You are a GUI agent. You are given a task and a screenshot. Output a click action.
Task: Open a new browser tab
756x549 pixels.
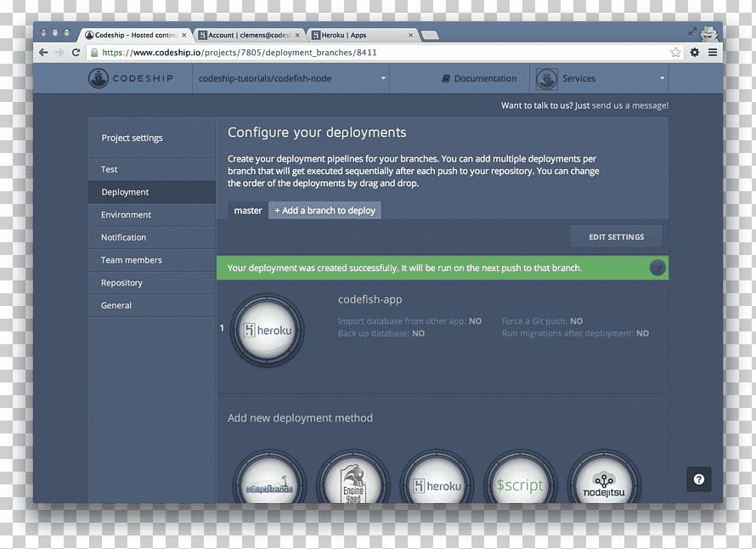[x=430, y=35]
